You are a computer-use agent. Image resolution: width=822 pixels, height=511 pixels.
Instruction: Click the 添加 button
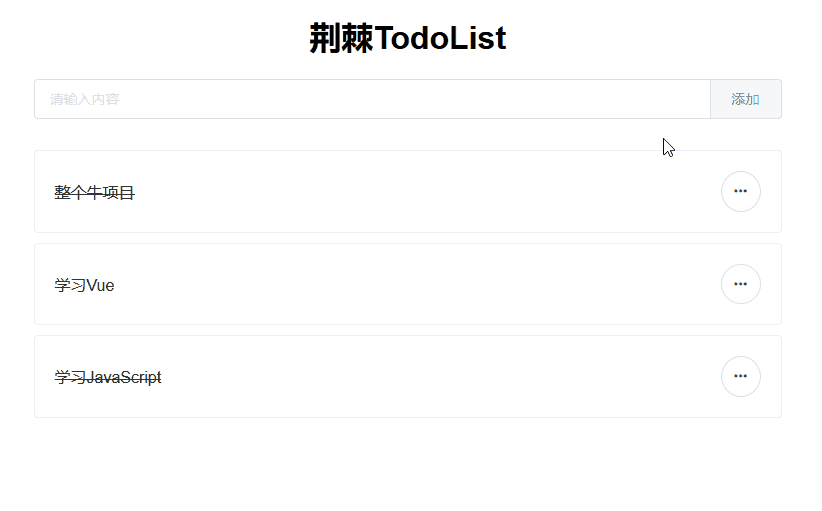point(745,99)
